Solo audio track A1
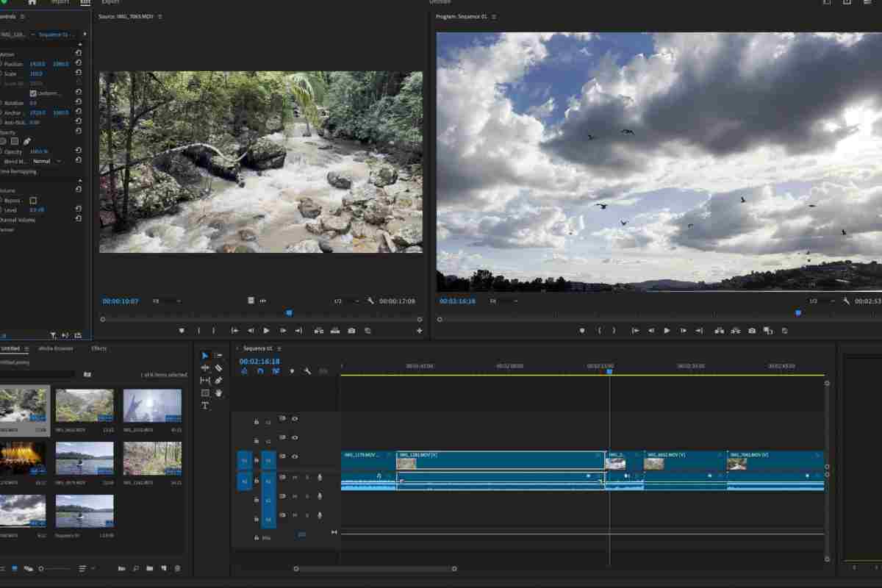The image size is (882, 588). tap(306, 478)
